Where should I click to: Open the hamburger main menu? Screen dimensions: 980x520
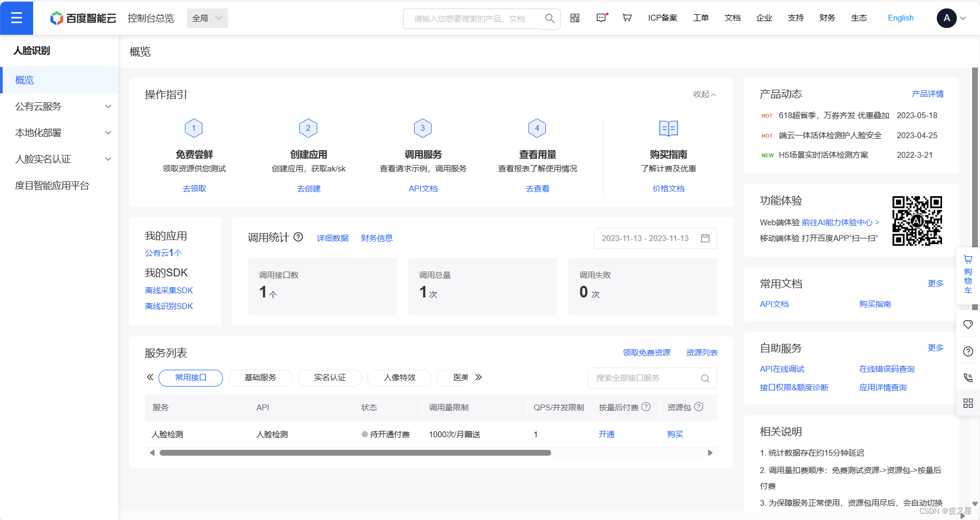click(16, 18)
